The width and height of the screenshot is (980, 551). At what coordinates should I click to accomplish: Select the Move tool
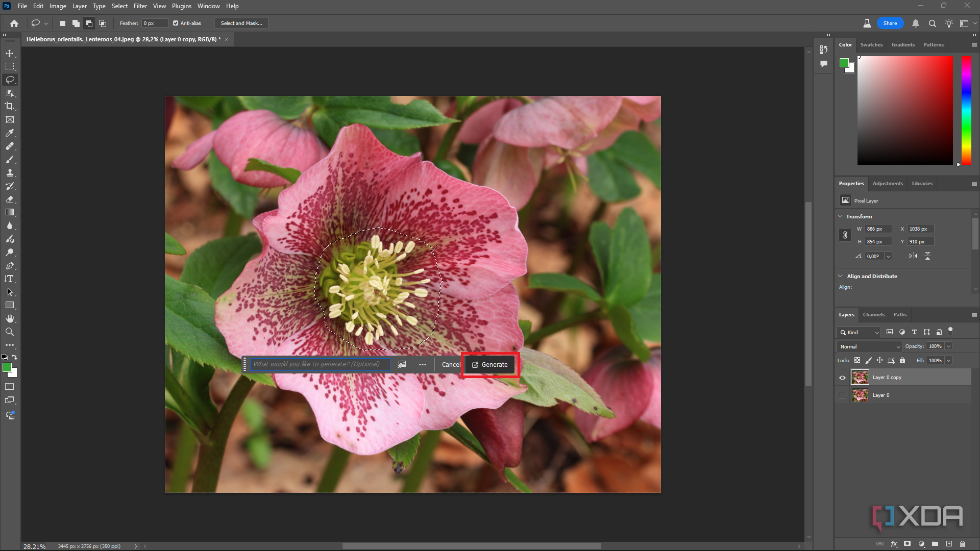click(10, 53)
